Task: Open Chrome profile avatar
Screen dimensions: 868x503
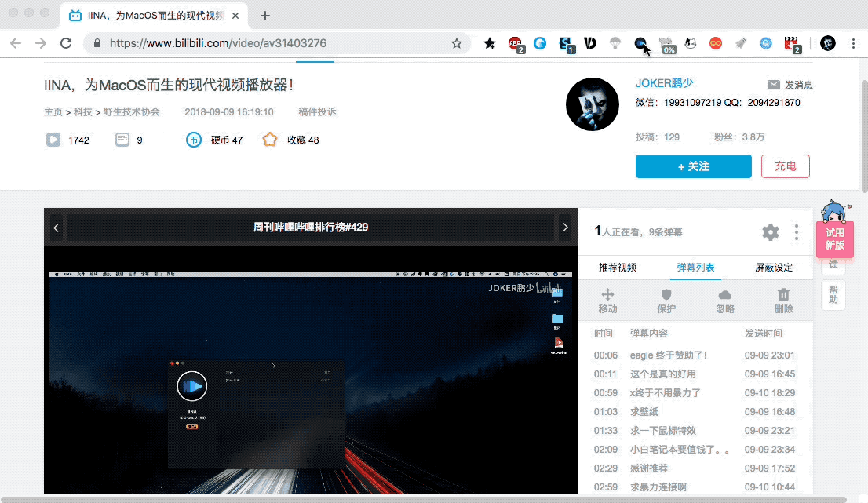Action: pos(828,43)
